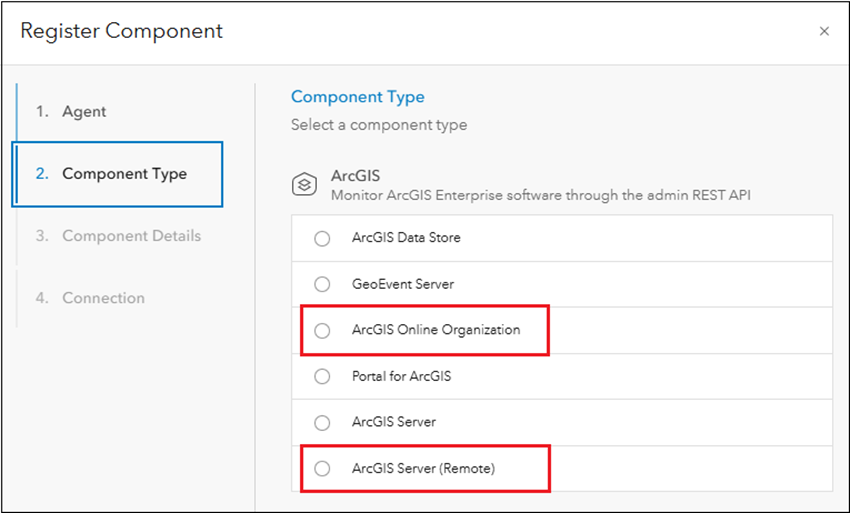Choose the ArcGIS Server radio button
Screen dimensions: 850x513
pyautogui.click(x=322, y=422)
